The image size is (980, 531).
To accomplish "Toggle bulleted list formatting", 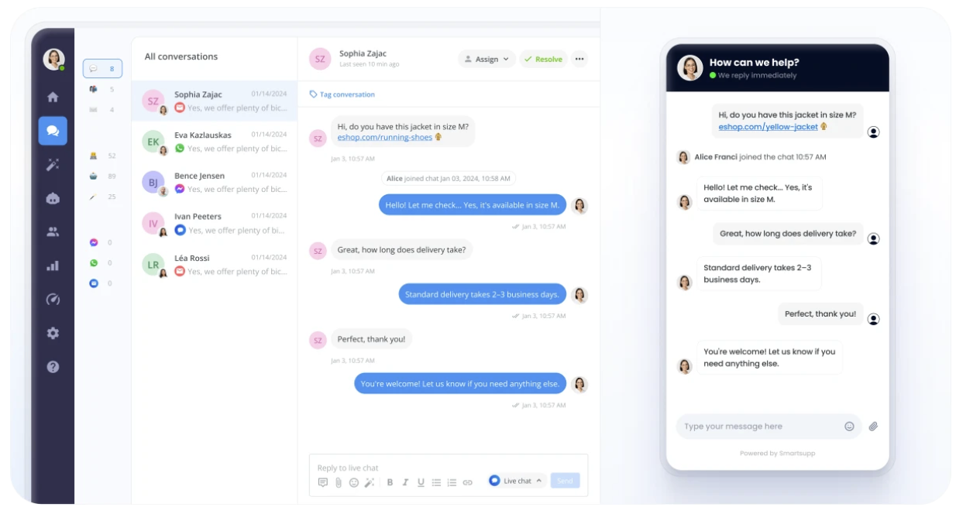I will coord(436,482).
